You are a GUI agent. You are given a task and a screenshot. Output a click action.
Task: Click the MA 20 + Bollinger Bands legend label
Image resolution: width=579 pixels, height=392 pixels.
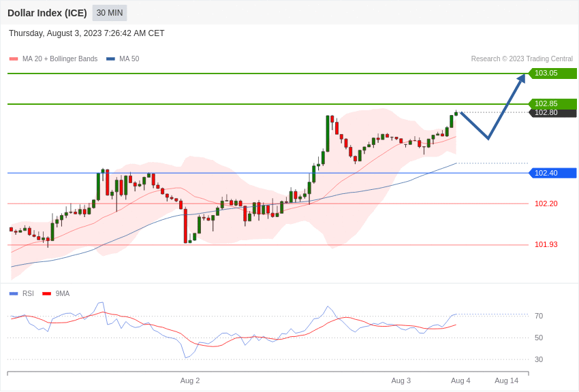(60, 59)
